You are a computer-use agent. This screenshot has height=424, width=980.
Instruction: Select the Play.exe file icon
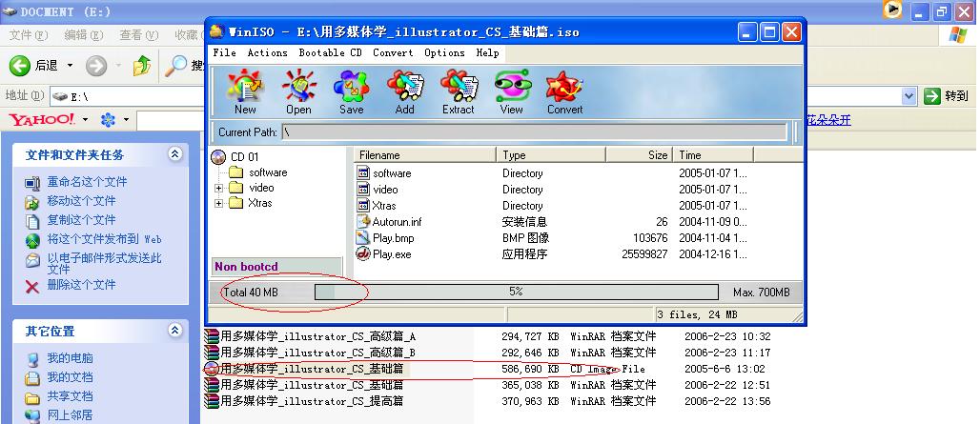pos(363,253)
